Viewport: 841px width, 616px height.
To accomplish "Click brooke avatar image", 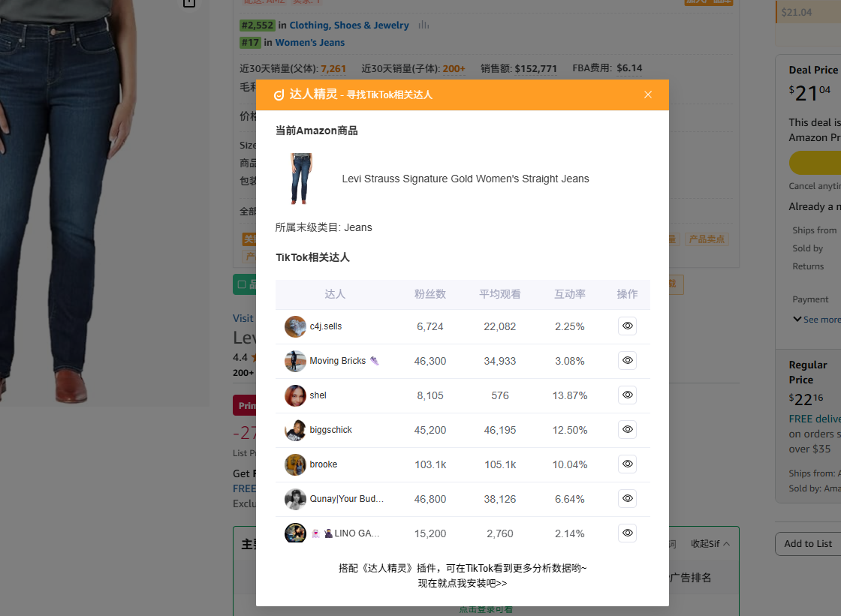I will pyautogui.click(x=295, y=464).
